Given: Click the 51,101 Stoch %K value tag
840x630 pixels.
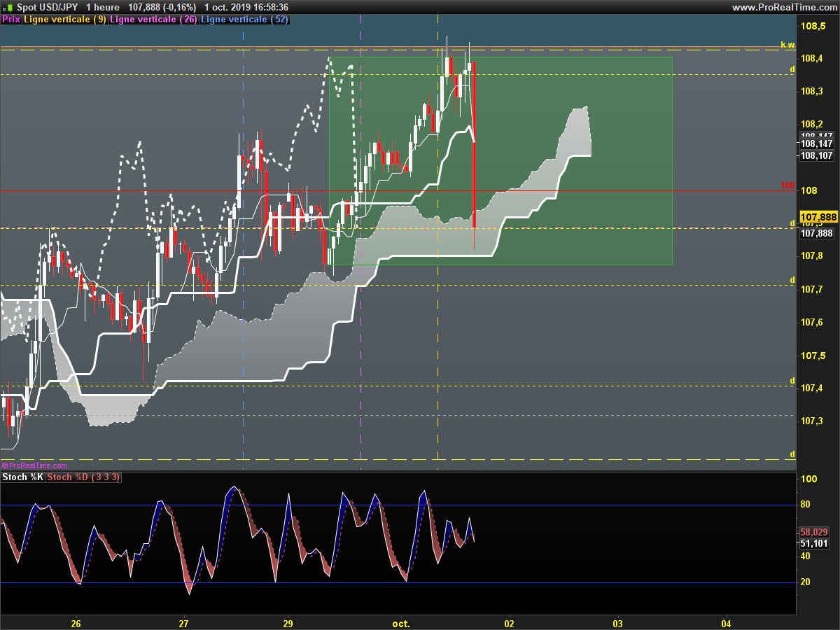Looking at the screenshot, I should pos(814,542).
